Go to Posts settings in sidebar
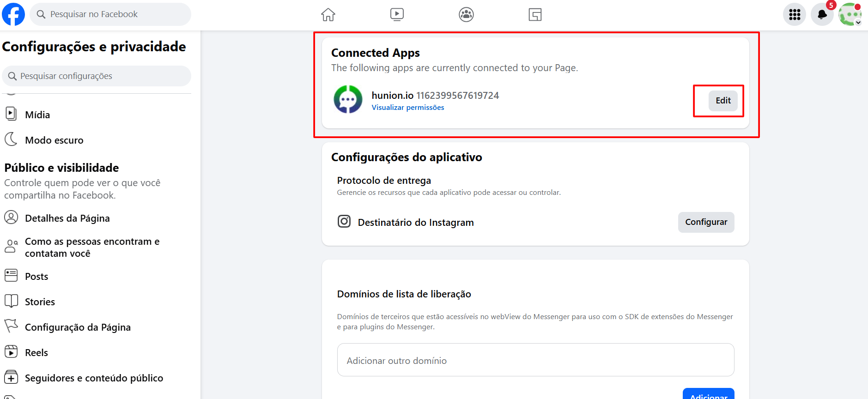The width and height of the screenshot is (868, 399). [x=36, y=276]
